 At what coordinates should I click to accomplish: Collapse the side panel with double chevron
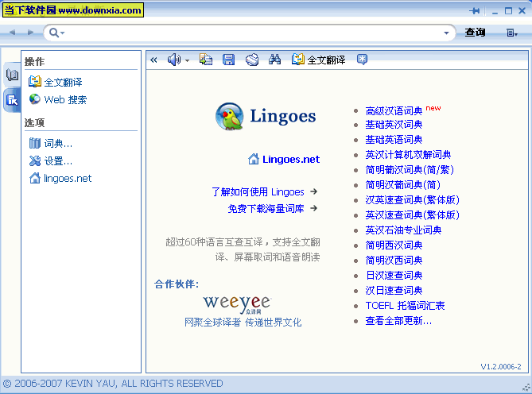click(x=153, y=60)
